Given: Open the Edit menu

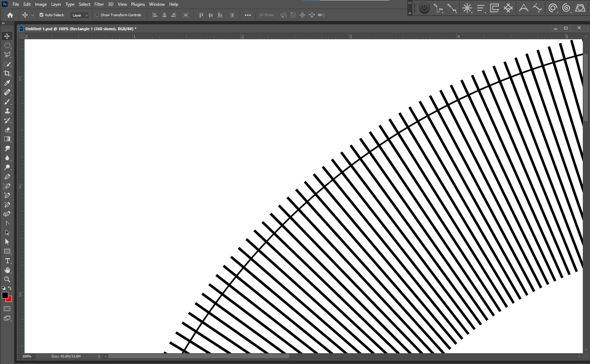Looking at the screenshot, I should (x=27, y=4).
